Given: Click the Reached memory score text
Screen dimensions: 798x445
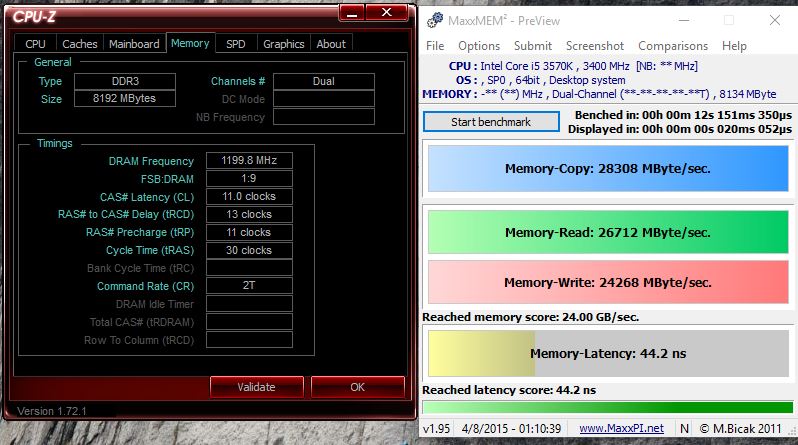Looking at the screenshot, I should coord(530,317).
